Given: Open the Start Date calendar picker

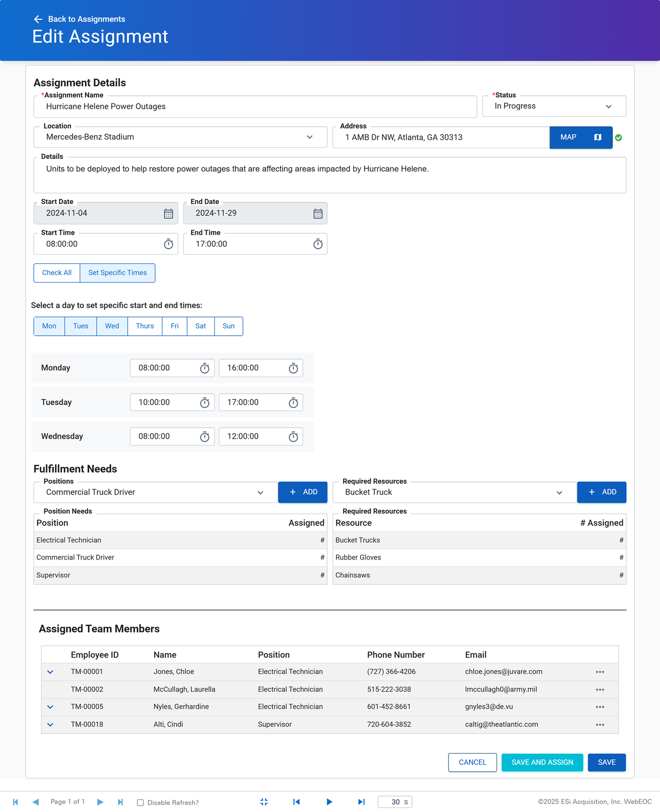Looking at the screenshot, I should click(x=168, y=214).
